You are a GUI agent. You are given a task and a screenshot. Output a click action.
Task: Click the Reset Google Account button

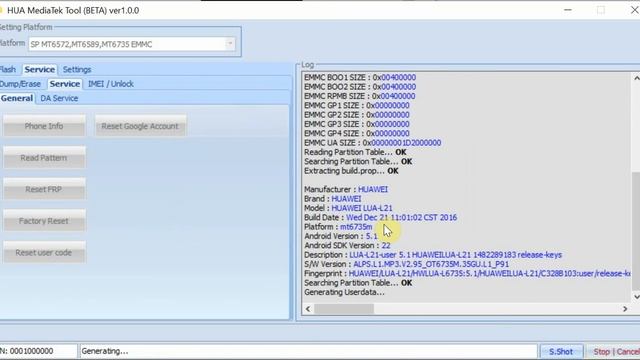pyautogui.click(x=140, y=126)
